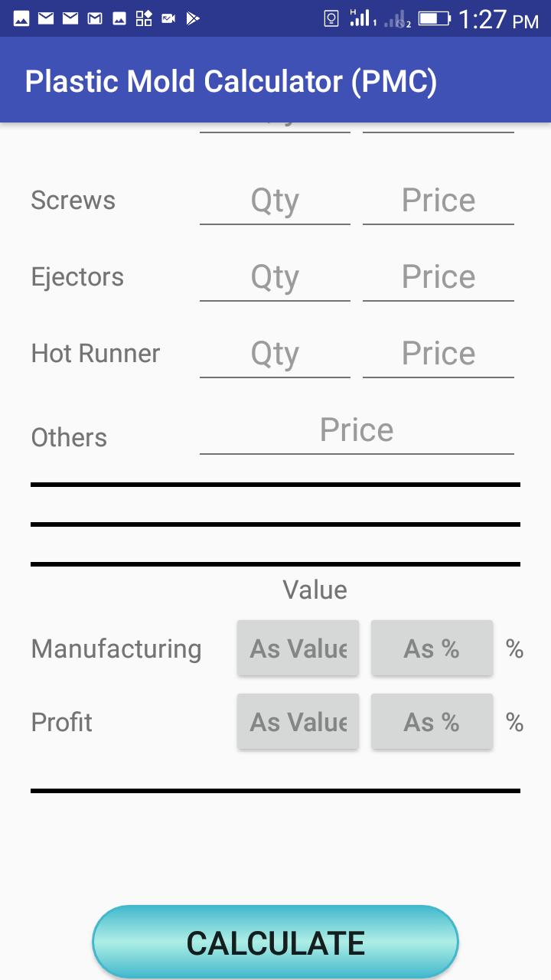Tap the SIM 1 signal strength icon
This screenshot has width=551, height=980.
click(362, 18)
